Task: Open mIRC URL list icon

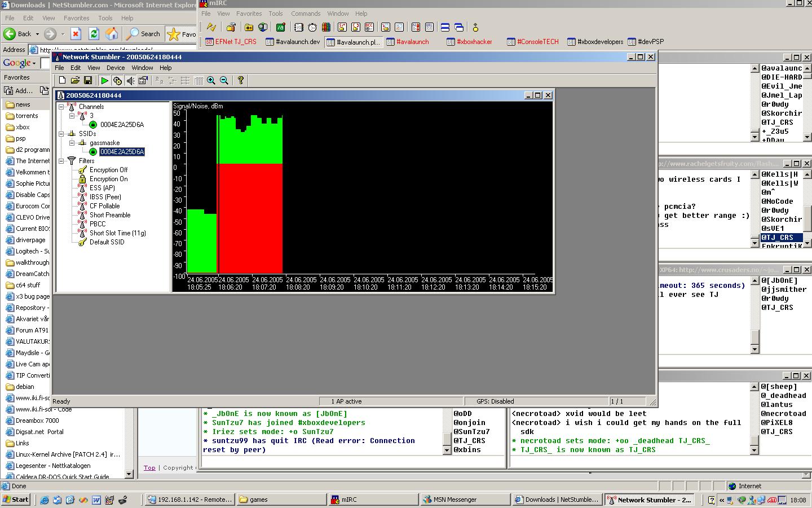Action: click(x=429, y=27)
